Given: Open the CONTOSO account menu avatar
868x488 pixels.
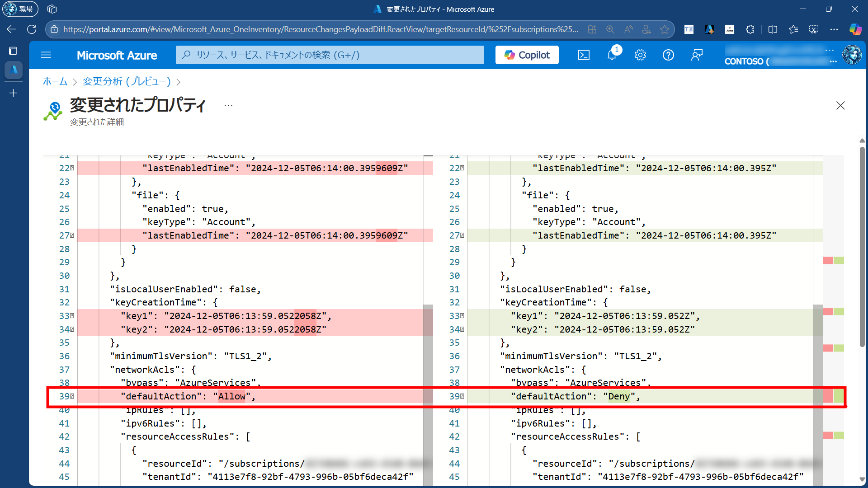Looking at the screenshot, I should pyautogui.click(x=852, y=55).
